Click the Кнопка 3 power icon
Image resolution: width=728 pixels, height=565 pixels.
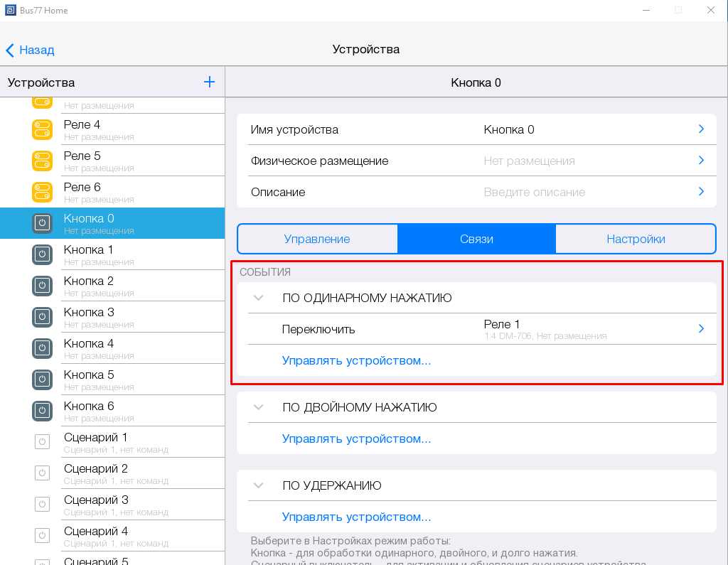click(43, 317)
